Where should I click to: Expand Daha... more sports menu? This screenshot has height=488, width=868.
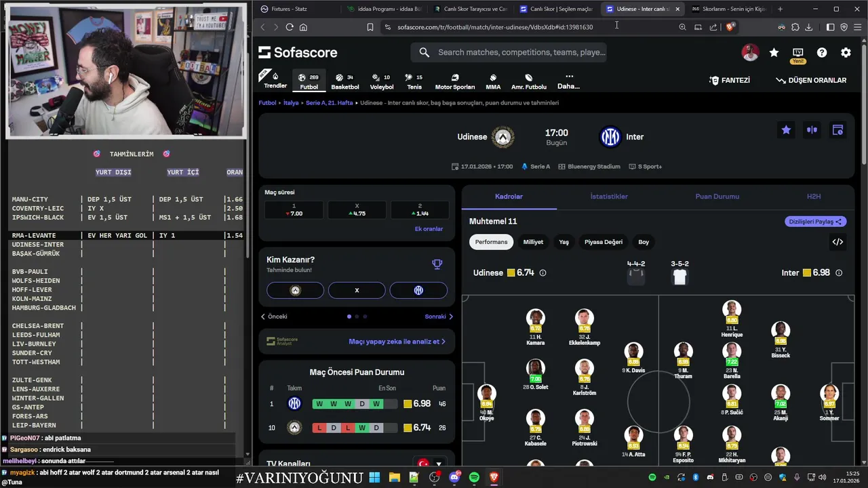click(568, 81)
